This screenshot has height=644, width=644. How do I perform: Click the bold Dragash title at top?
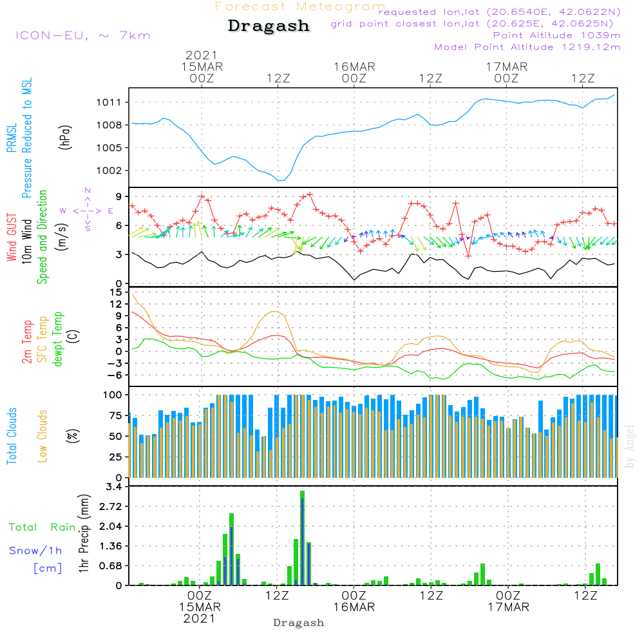pos(269,26)
